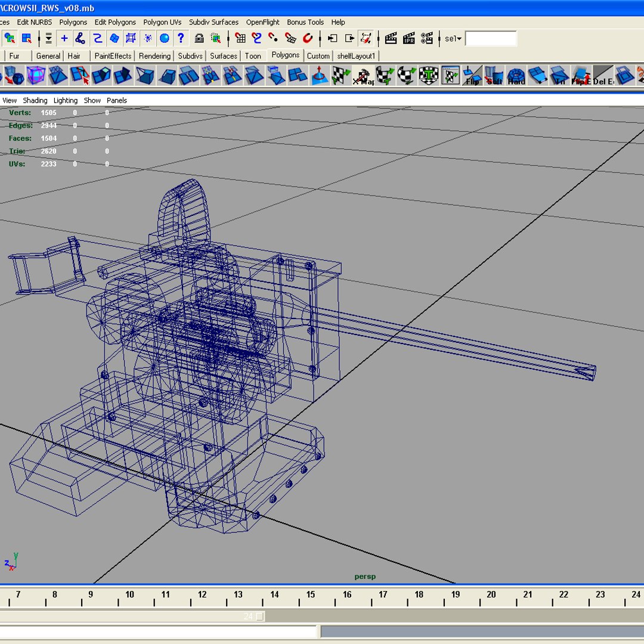Click the Soft normals shelf icon
The width and height of the screenshot is (644, 644).
coord(494,76)
